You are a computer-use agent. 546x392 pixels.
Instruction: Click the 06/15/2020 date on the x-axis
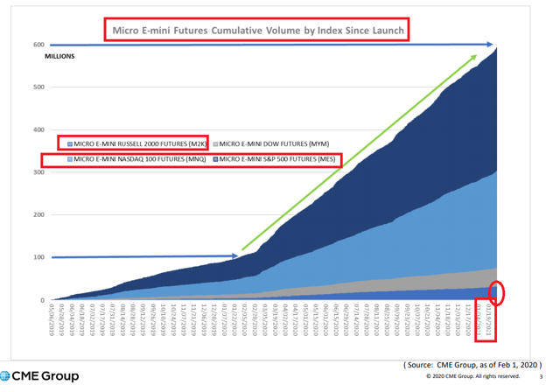click(335, 320)
